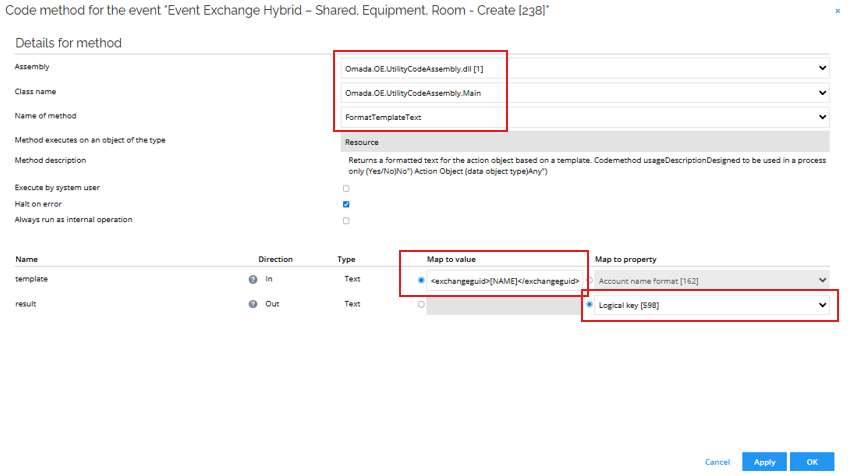Select Map to property radio for template
852x476 pixels.
[x=589, y=280]
